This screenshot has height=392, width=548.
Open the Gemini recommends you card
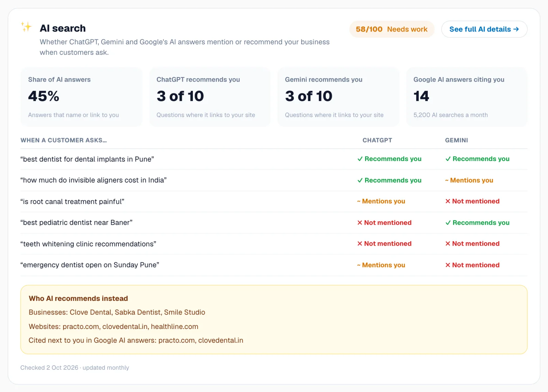(x=338, y=97)
